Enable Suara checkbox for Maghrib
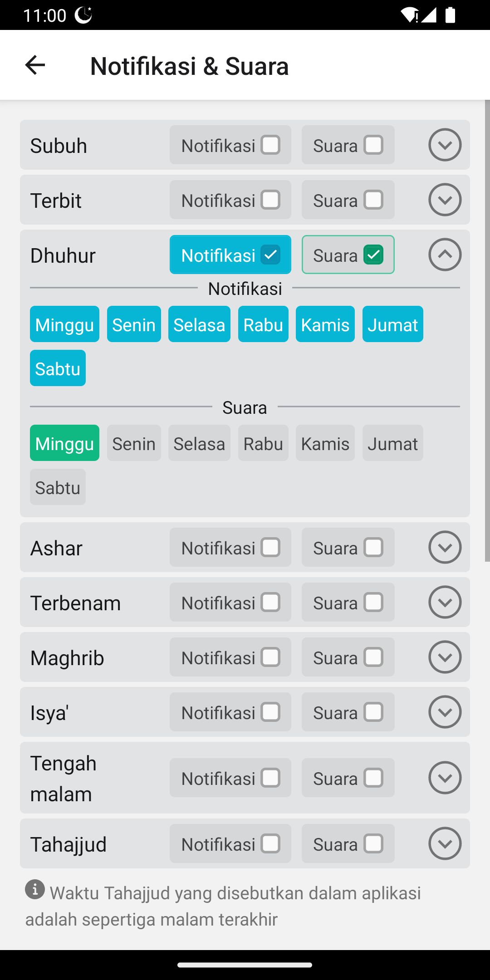 point(373,657)
